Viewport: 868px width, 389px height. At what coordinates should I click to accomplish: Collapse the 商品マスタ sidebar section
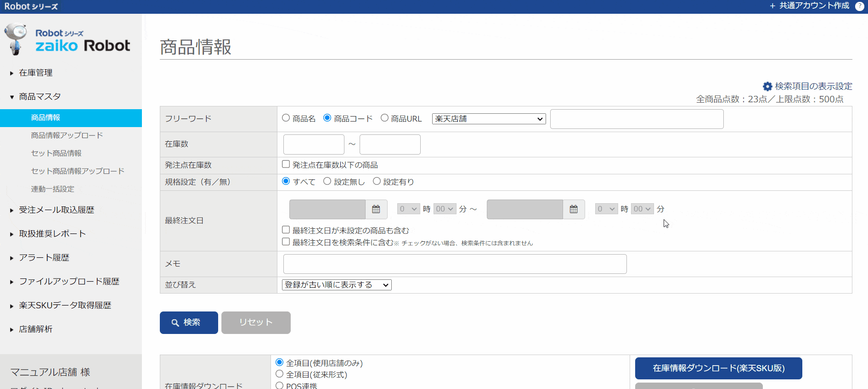[40, 97]
